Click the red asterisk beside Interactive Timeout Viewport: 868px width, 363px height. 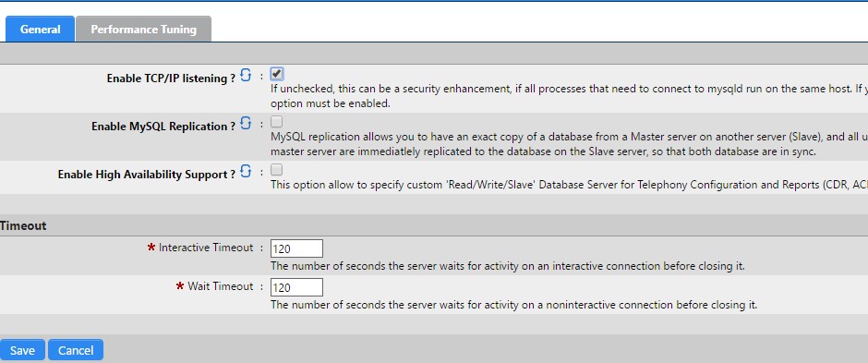(x=151, y=249)
